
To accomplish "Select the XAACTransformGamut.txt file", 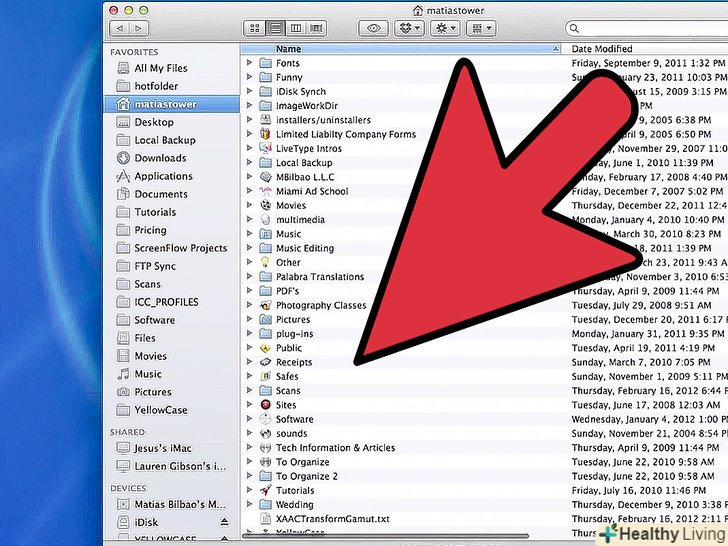I will [332, 519].
